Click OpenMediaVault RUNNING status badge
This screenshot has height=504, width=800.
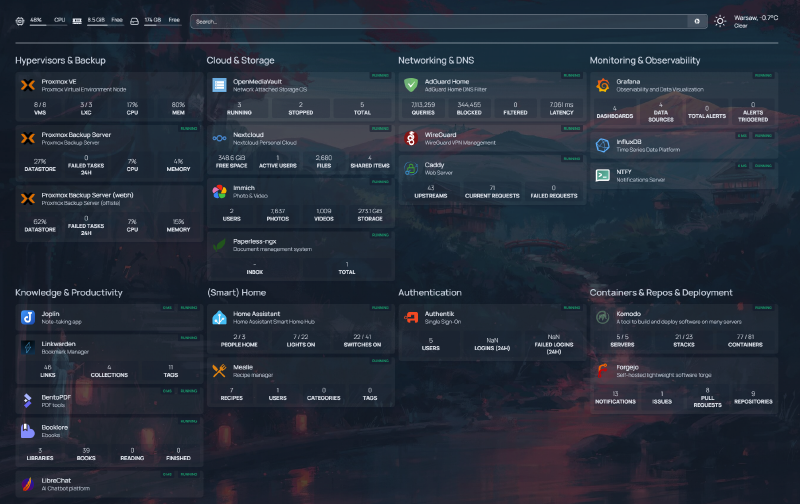(x=380, y=75)
